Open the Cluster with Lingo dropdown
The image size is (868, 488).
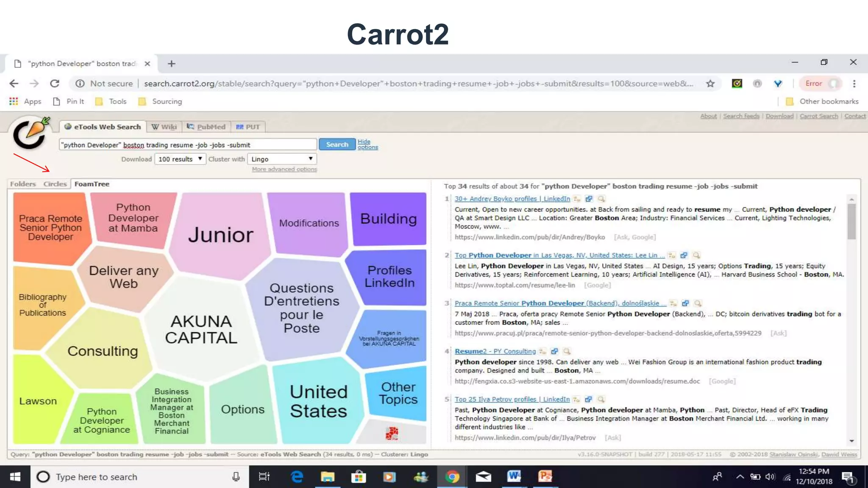[x=282, y=159]
